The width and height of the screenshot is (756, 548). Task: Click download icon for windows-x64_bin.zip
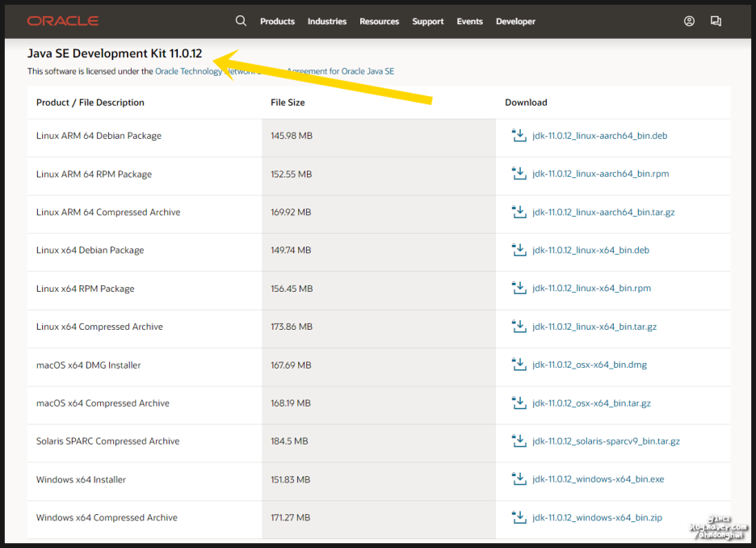tap(519, 517)
